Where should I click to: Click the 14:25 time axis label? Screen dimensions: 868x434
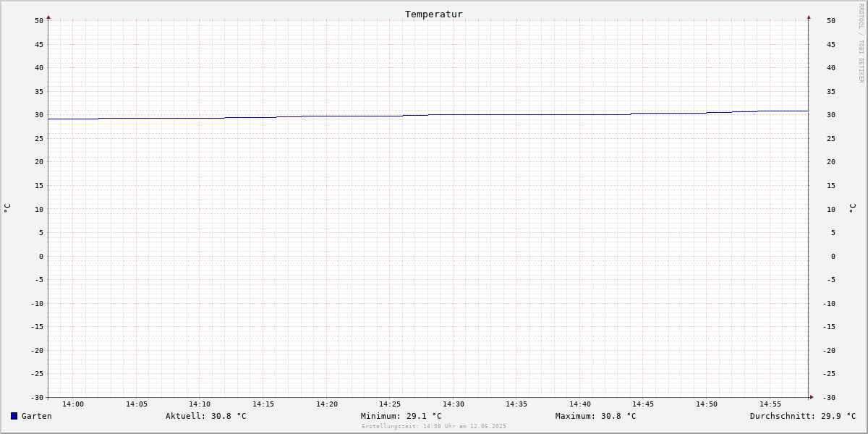click(390, 404)
